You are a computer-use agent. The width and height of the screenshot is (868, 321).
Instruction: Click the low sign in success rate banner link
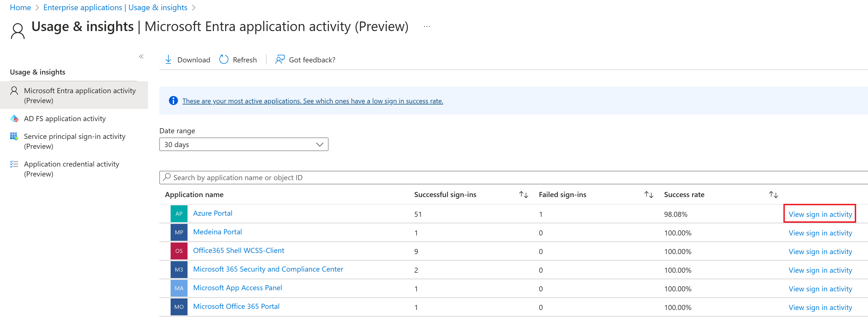(x=312, y=101)
